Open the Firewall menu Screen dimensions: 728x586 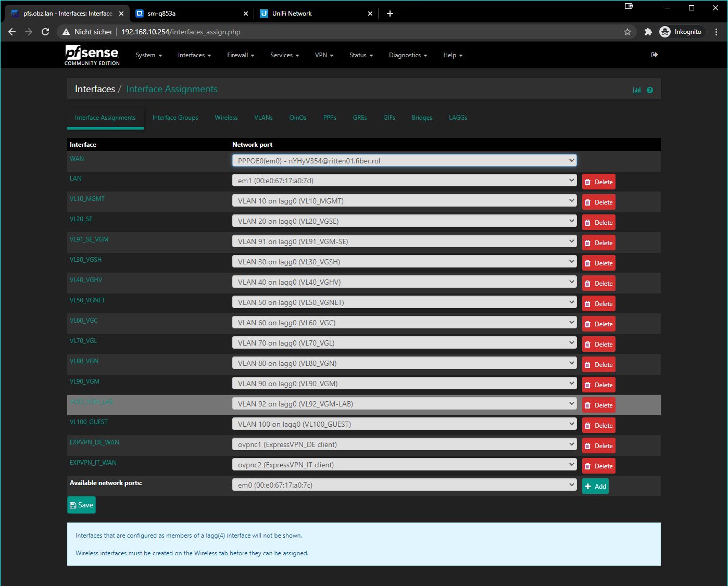(241, 55)
